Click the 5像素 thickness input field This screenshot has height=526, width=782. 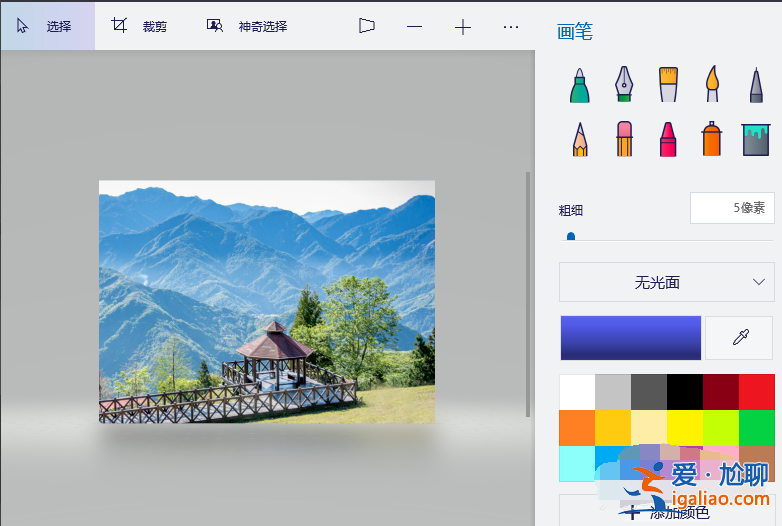[732, 208]
